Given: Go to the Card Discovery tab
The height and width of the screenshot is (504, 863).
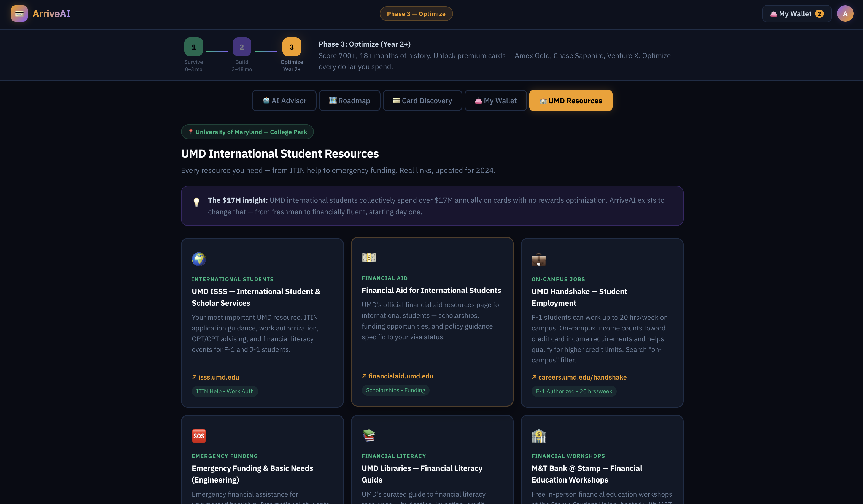Looking at the screenshot, I should click(422, 101).
